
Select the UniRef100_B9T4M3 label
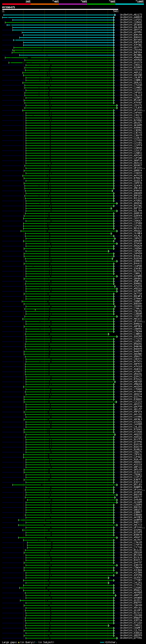[x=131, y=40]
